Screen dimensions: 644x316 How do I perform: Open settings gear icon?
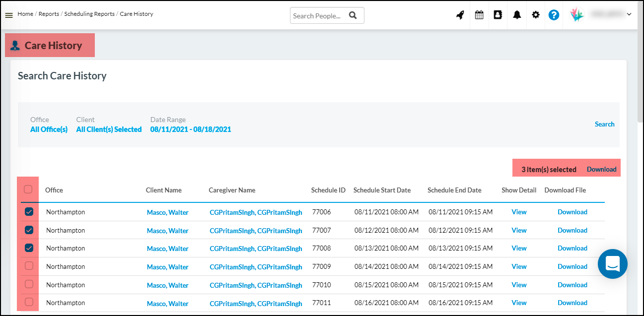point(535,15)
